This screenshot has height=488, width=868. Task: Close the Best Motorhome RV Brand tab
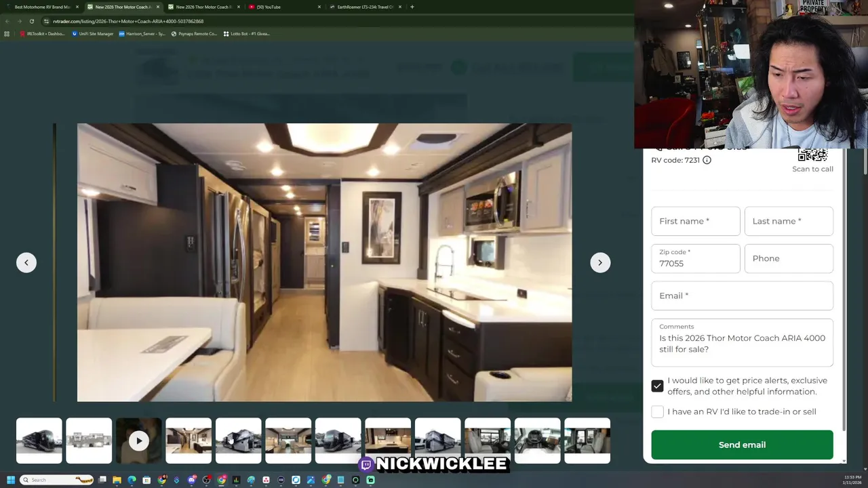point(77,7)
